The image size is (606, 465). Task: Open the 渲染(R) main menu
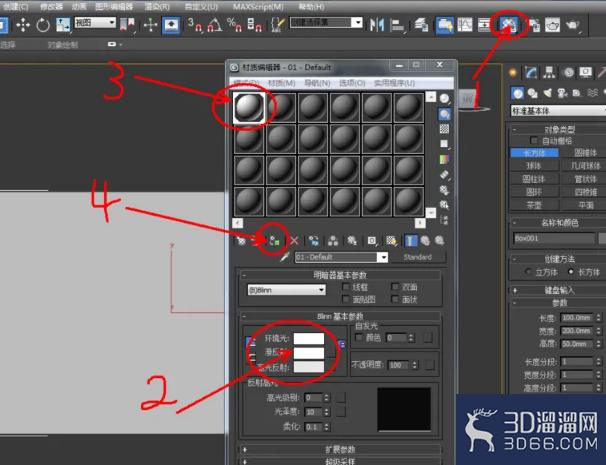coord(157,7)
